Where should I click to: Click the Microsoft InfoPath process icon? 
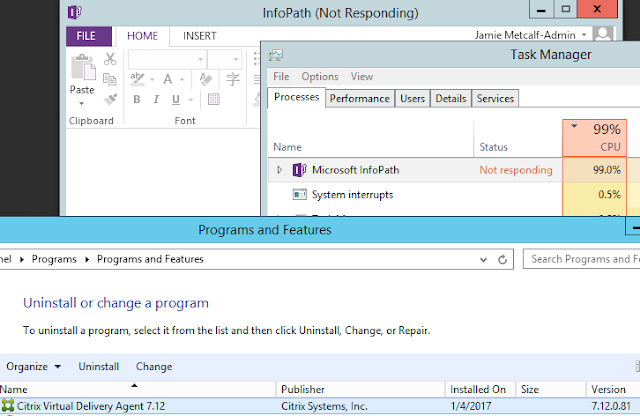point(299,170)
